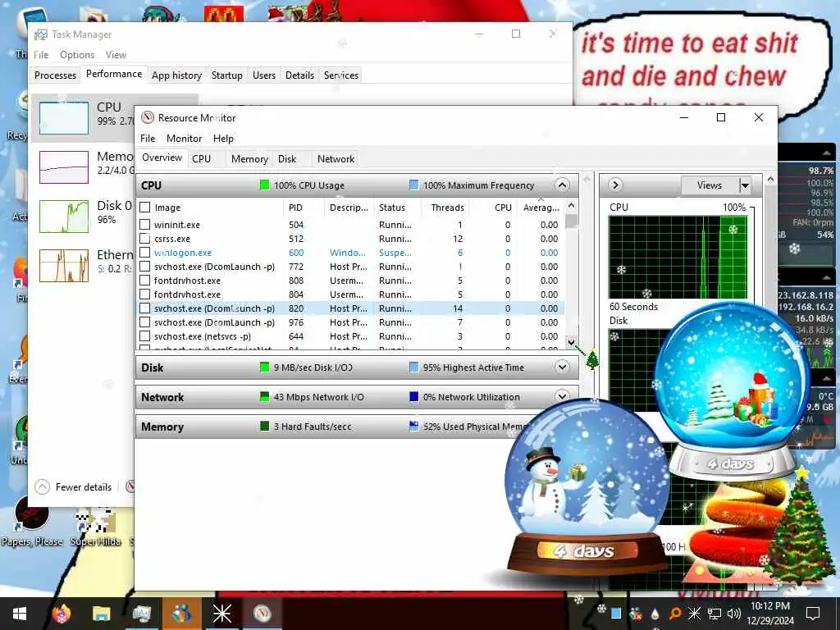Switch to Resource Monitor Memory tab
This screenshot has width=840, height=630.
249,159
